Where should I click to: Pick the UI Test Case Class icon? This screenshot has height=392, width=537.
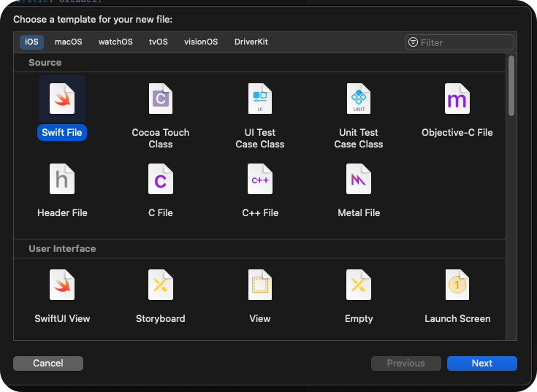tap(260, 99)
